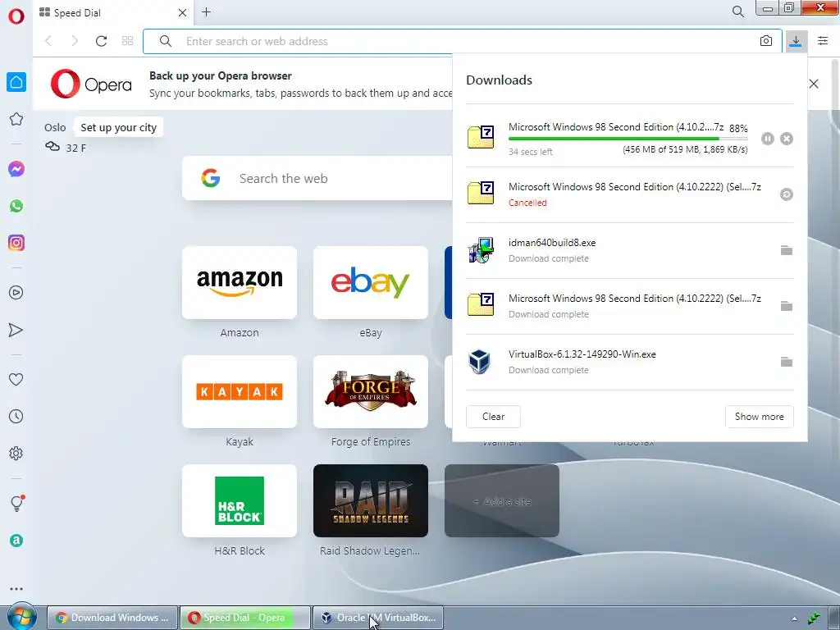Open the Forge of Empires tile
Screen dimensions: 840x630
click(371, 391)
